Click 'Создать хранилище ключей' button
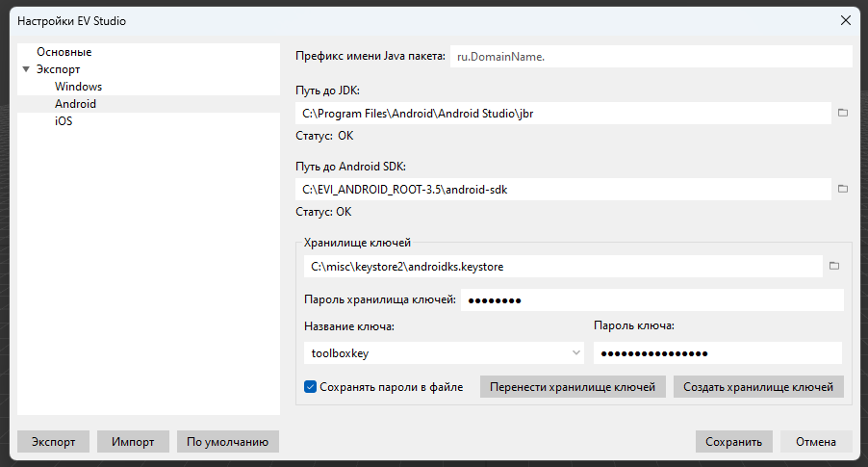This screenshot has height=467, width=868. (x=758, y=387)
